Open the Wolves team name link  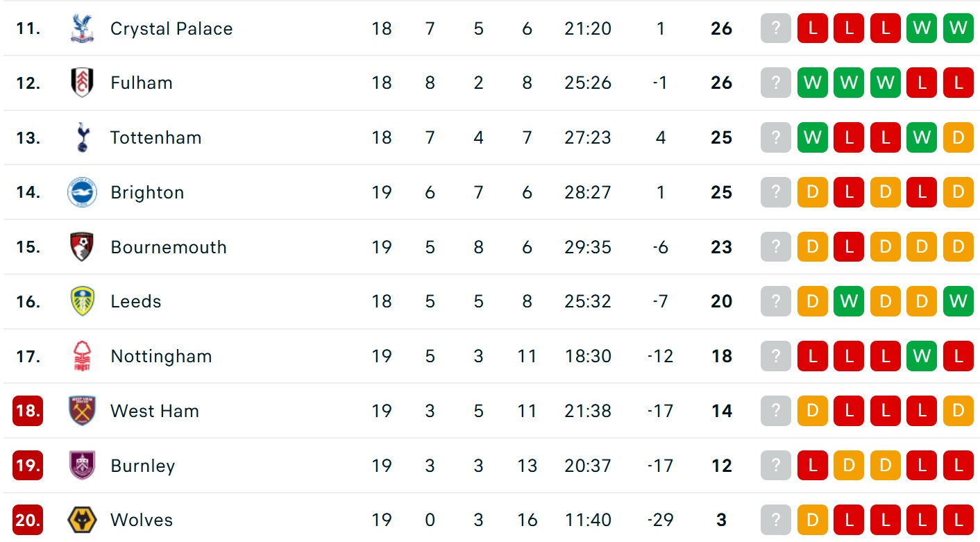coord(142,520)
